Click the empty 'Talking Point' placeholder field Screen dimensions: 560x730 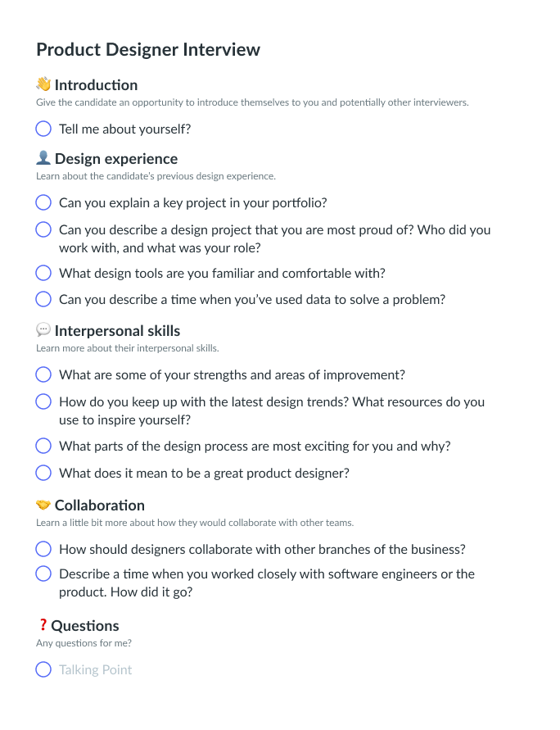[96, 669]
